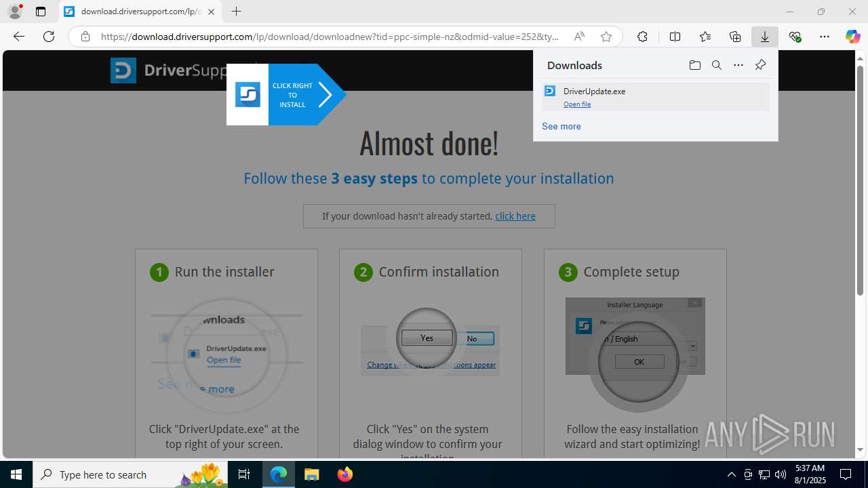The height and width of the screenshot is (488, 868).
Task: Click the scrollbar down arrow
Action: tap(860, 449)
